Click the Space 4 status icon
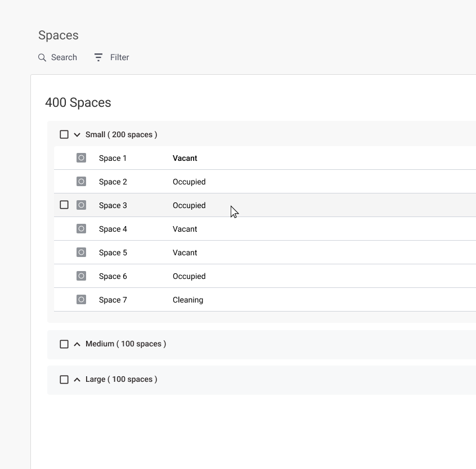Image resolution: width=476 pixels, height=469 pixels. [81, 228]
